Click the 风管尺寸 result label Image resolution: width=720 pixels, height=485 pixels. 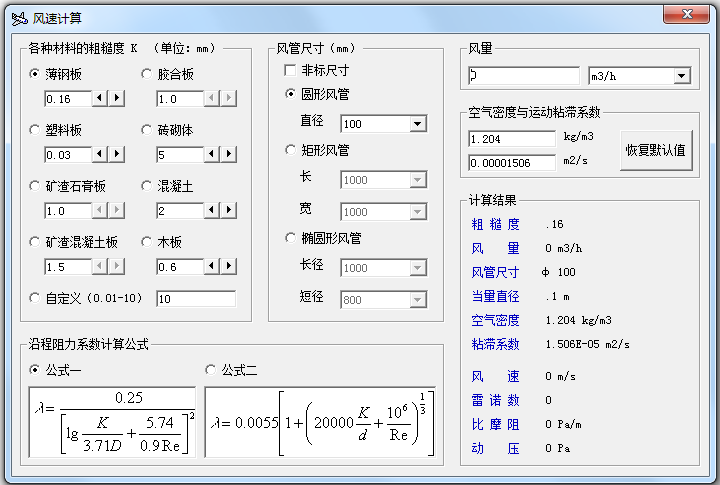click(495, 272)
